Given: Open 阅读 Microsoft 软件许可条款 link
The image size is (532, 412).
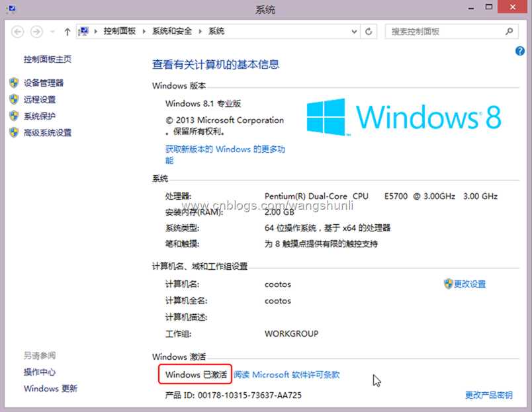Looking at the screenshot, I should coord(287,374).
